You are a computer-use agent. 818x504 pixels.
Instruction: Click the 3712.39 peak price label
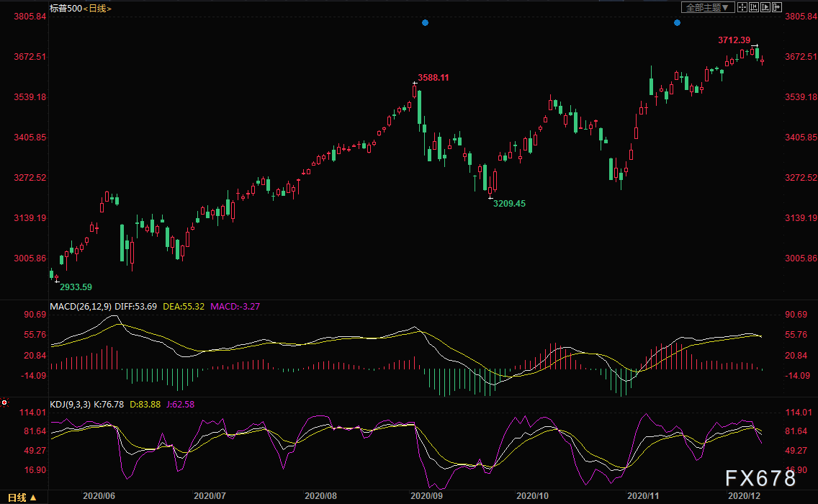734,40
